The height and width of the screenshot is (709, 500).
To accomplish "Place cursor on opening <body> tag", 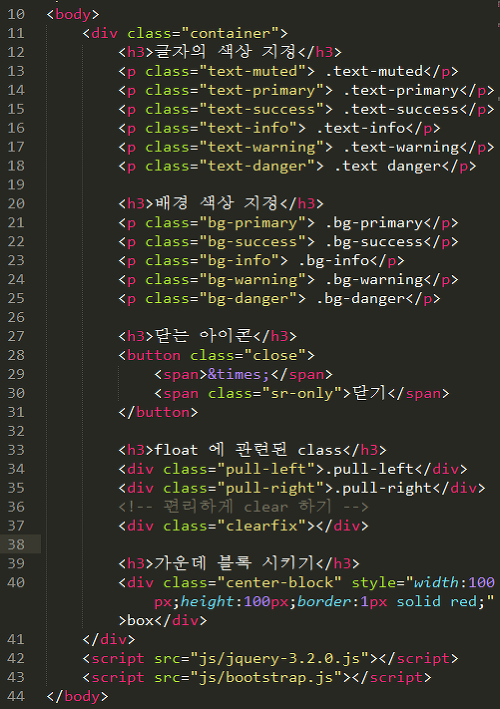I will (73, 14).
